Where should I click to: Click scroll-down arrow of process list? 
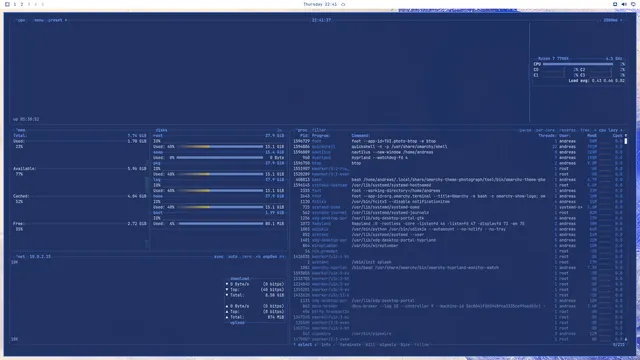coord(626,339)
